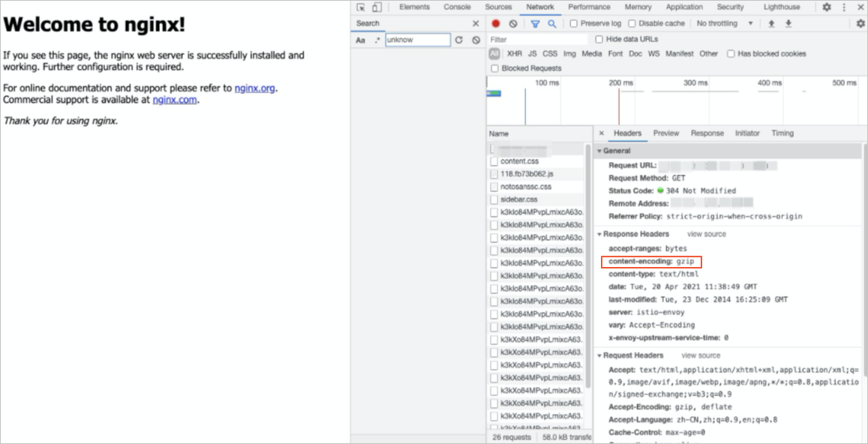Toggle the regular expression (.*) search option
Viewport: 868px width, 444px height.
click(377, 40)
